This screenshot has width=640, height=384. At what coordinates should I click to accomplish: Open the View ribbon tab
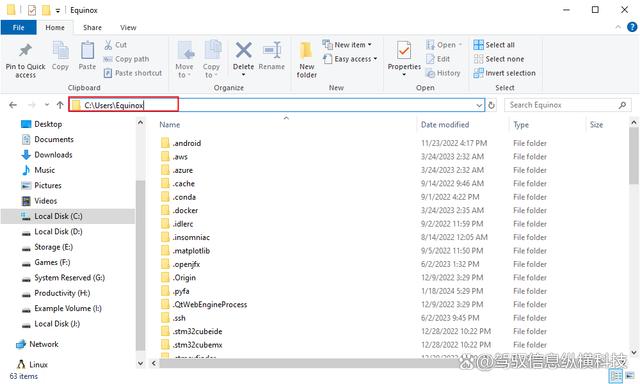click(x=128, y=27)
